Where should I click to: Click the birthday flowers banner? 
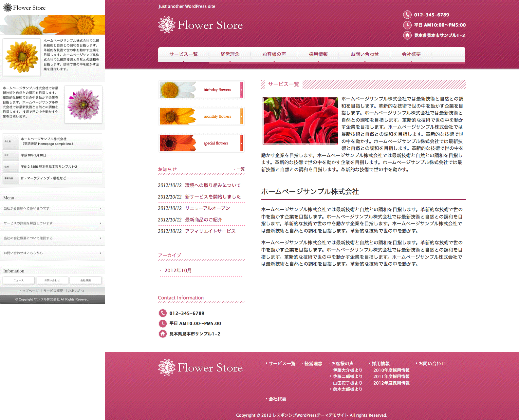click(x=201, y=90)
